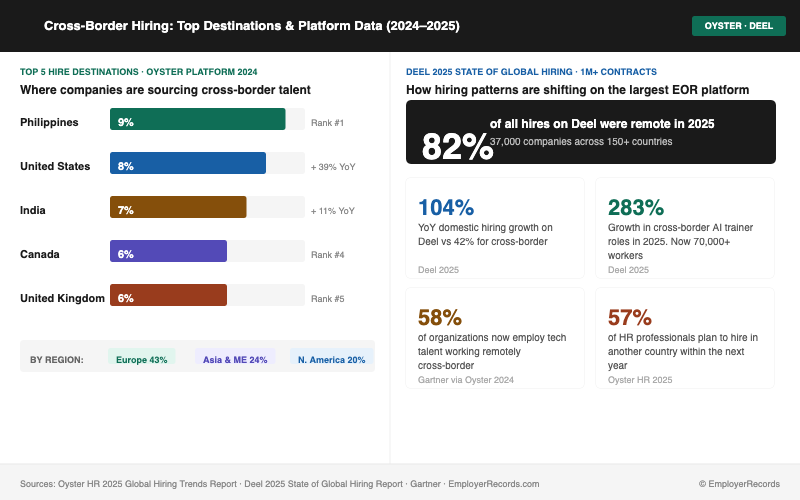Click the © EmployerRecords copyright text
This screenshot has width=800, height=500.
tap(739, 484)
